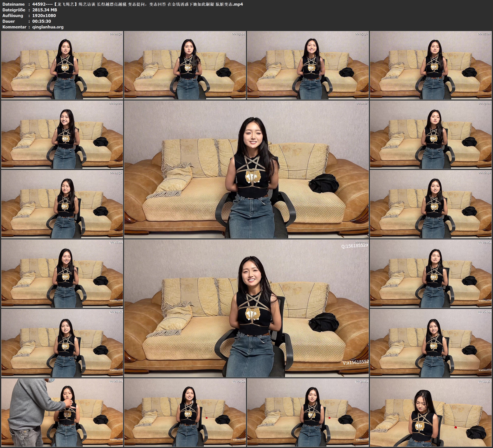
Task: Click the thumbnail at 00:16:48
Action: [x=431, y=204]
